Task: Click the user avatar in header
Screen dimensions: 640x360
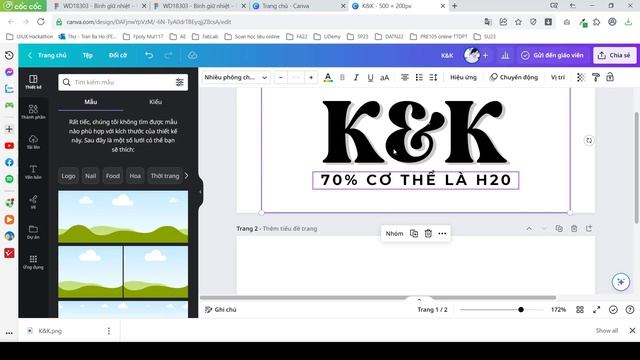Action: coord(472,55)
